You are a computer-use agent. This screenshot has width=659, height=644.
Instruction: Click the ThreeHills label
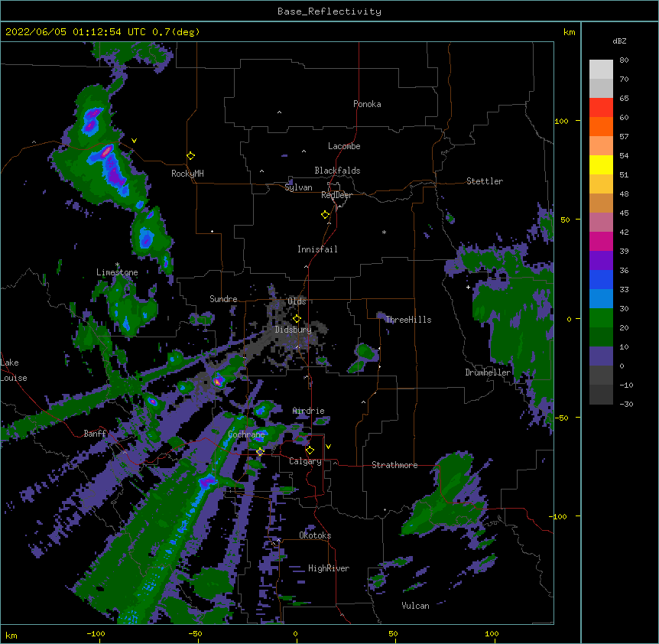[408, 320]
